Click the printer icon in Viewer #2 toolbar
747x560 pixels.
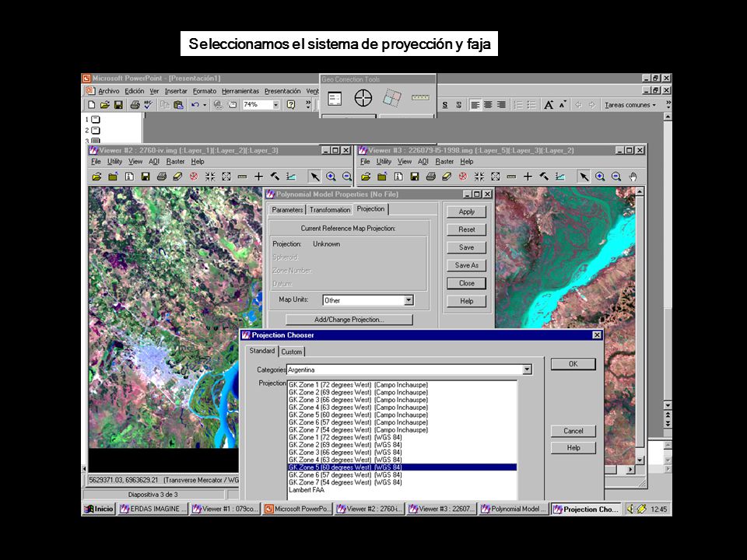point(162,177)
